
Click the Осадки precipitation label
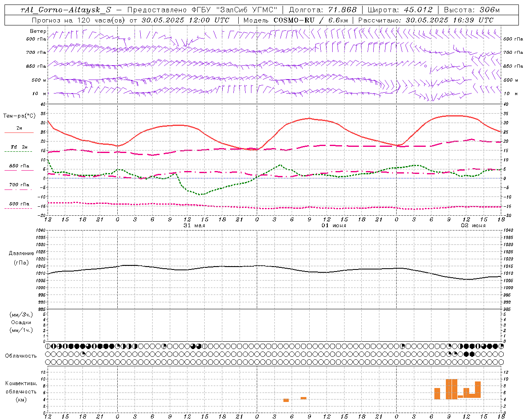(21, 322)
